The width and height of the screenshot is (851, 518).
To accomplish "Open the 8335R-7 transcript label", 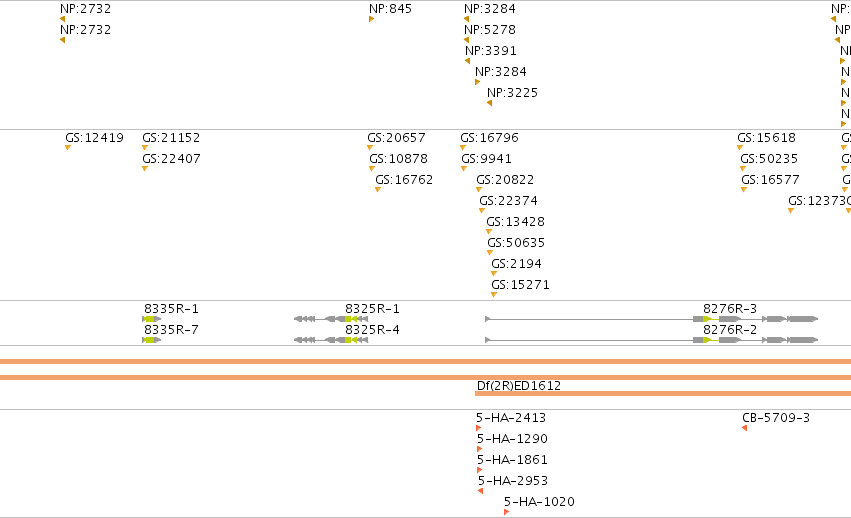I will click(x=172, y=330).
